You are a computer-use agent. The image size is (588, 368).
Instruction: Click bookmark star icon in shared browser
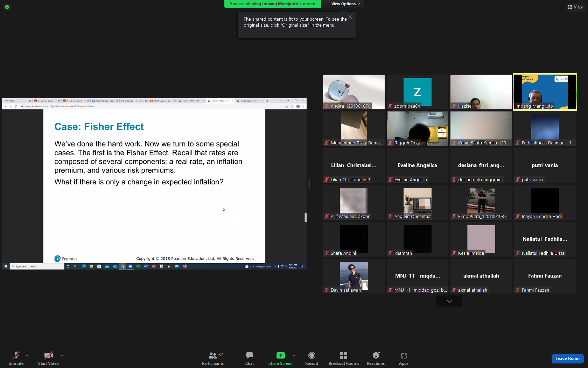tap(292, 106)
